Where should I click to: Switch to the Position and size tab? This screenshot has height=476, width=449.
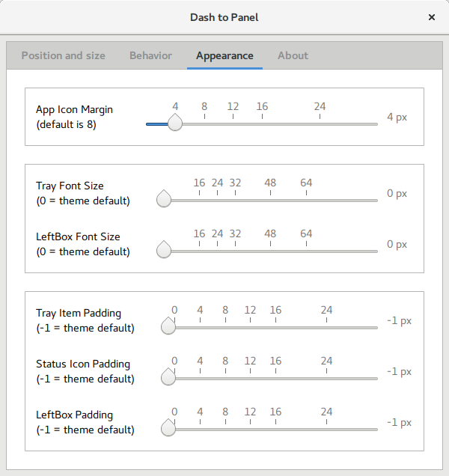64,55
